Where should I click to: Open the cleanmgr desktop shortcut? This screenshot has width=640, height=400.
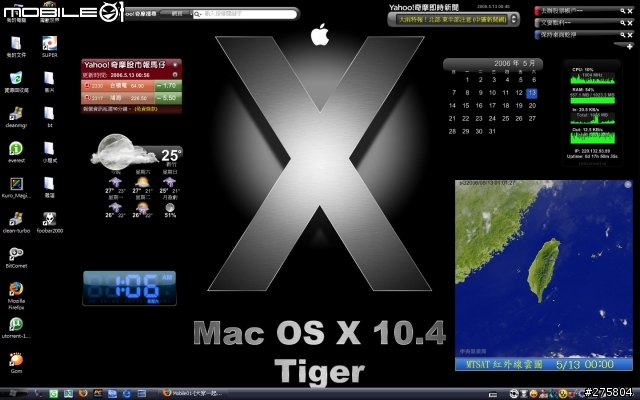16,117
